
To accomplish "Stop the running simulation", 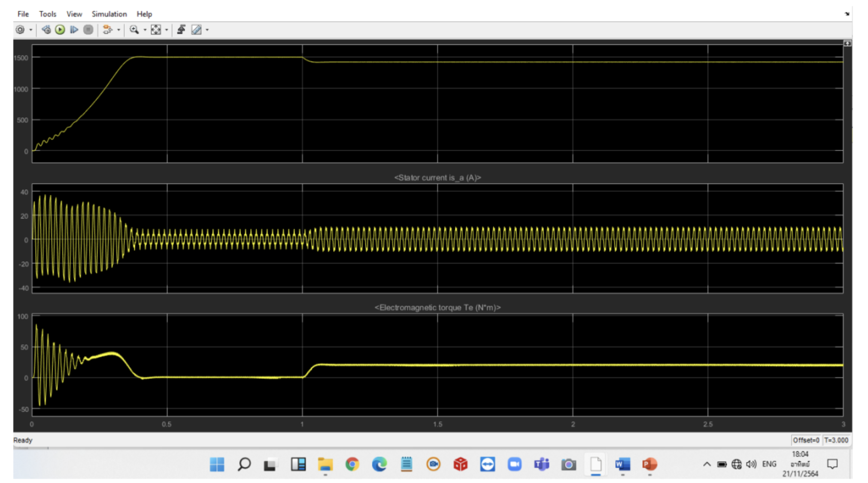I will 88,30.
